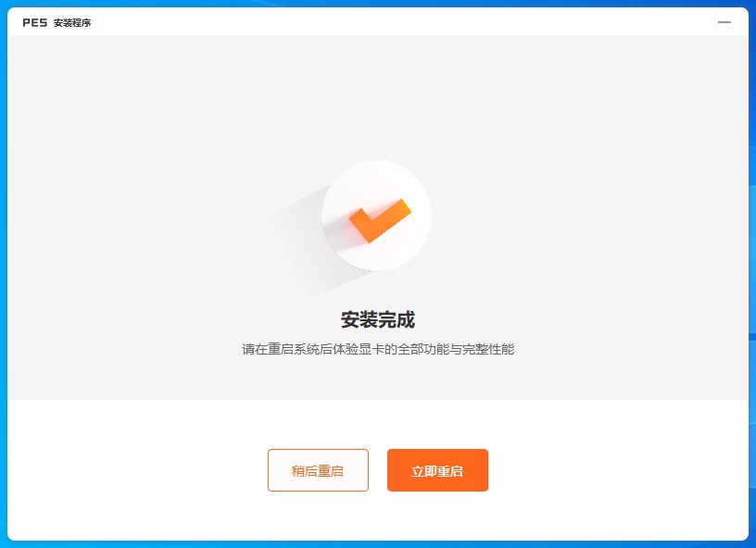The width and height of the screenshot is (756, 548).
Task: Click white footer area below the restart buttons
Action: (x=378, y=517)
